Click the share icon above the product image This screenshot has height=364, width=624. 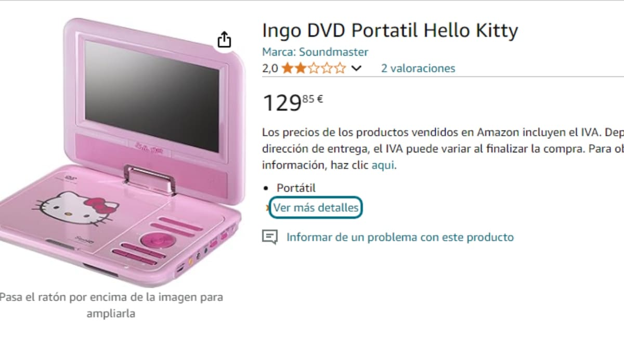pos(224,40)
